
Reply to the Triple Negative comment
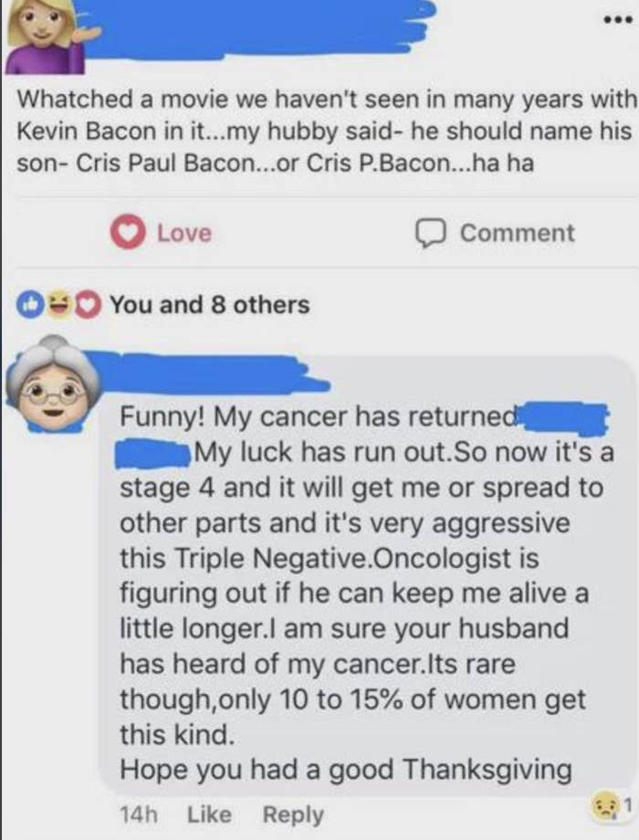coord(292,813)
